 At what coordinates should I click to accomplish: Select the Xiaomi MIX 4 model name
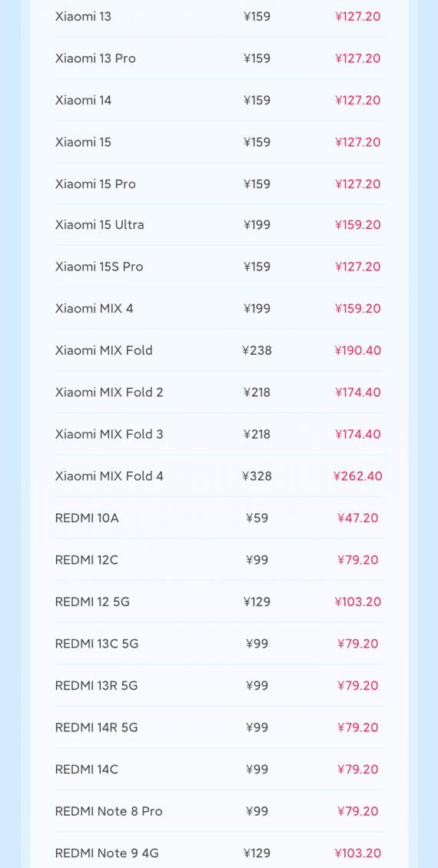coord(95,308)
